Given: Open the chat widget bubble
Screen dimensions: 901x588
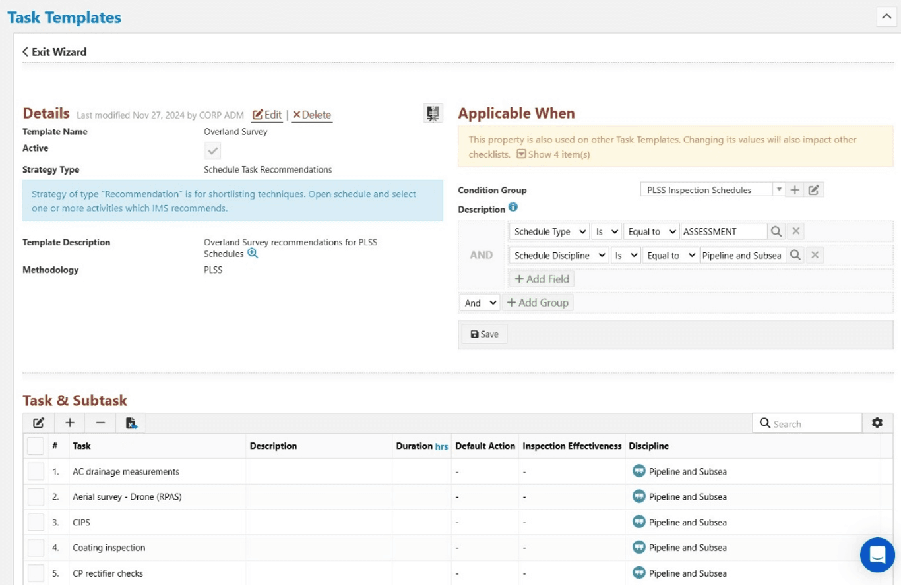Looking at the screenshot, I should 877,555.
